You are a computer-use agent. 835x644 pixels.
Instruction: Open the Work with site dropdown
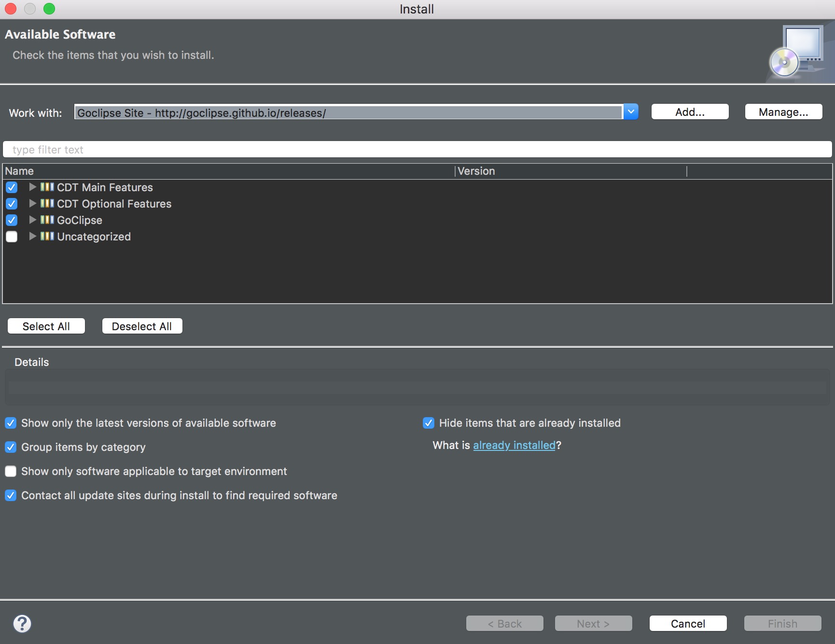point(630,112)
